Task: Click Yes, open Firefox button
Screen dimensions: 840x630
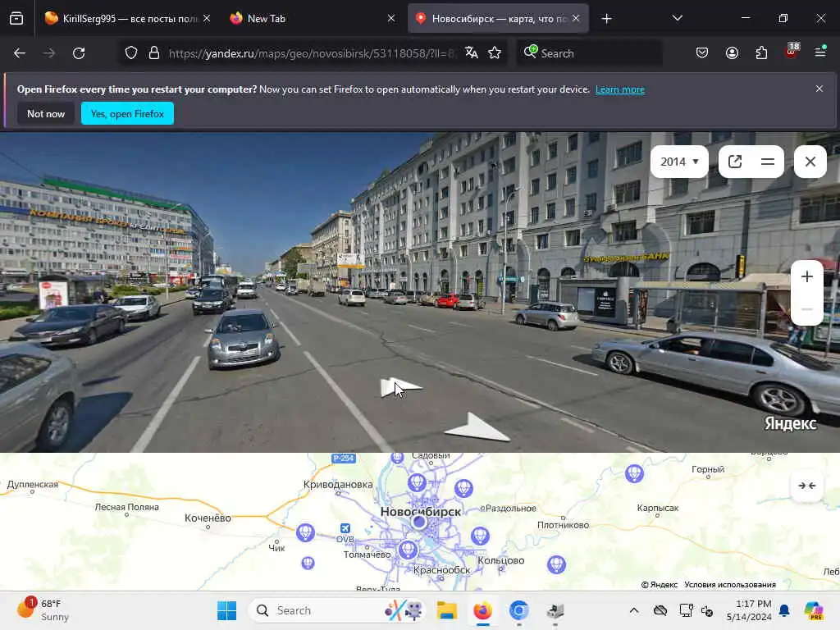Action: click(x=127, y=113)
